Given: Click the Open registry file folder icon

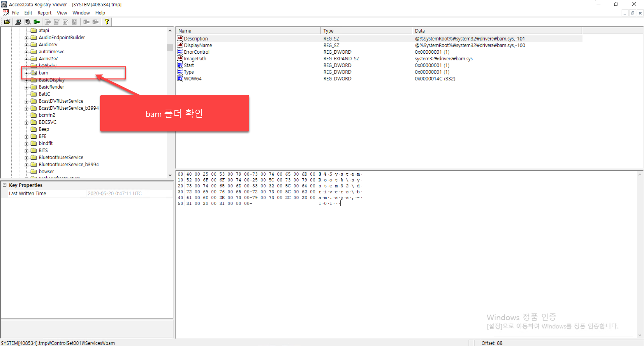Looking at the screenshot, I should (x=7, y=22).
